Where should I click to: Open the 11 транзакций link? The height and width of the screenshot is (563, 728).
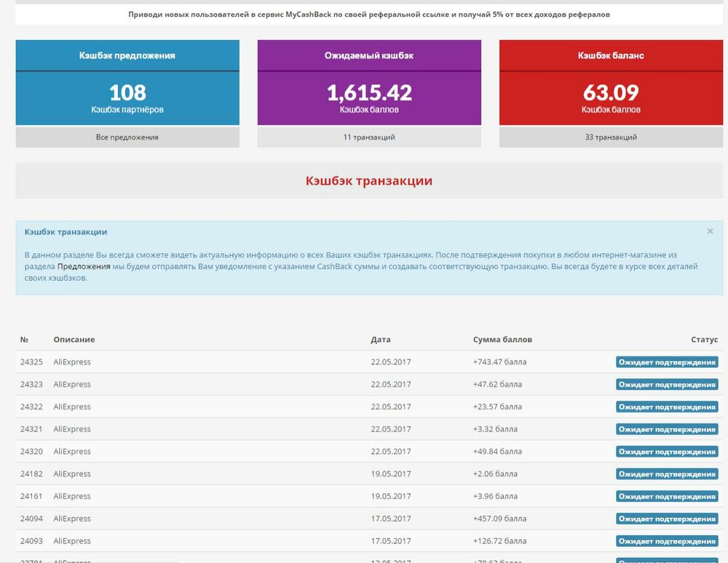tap(369, 137)
